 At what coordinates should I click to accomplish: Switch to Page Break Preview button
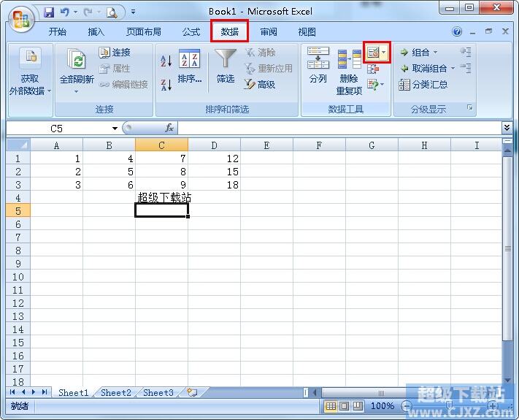click(358, 406)
